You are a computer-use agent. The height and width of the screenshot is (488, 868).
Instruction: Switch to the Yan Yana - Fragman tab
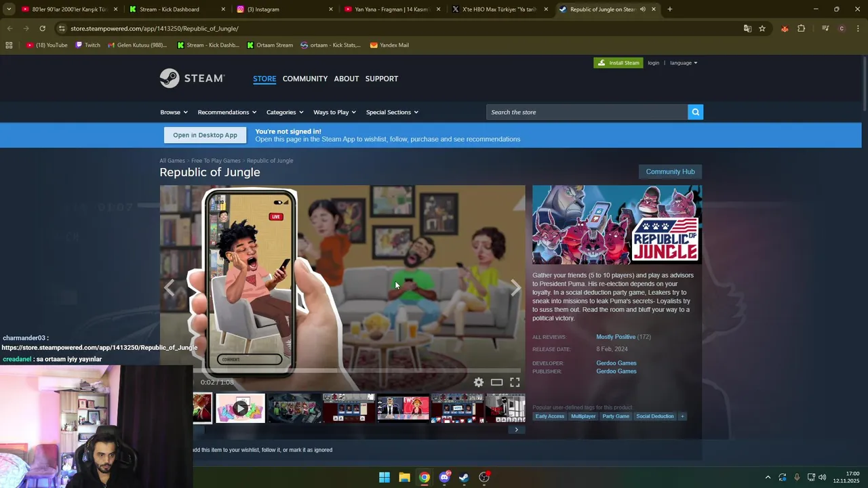(x=391, y=9)
